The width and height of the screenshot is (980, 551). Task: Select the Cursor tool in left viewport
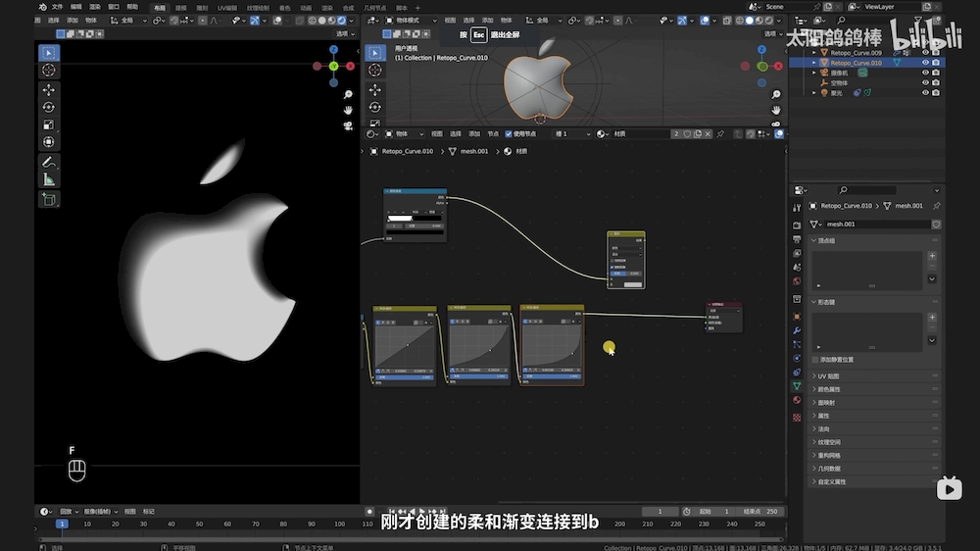pos(49,70)
